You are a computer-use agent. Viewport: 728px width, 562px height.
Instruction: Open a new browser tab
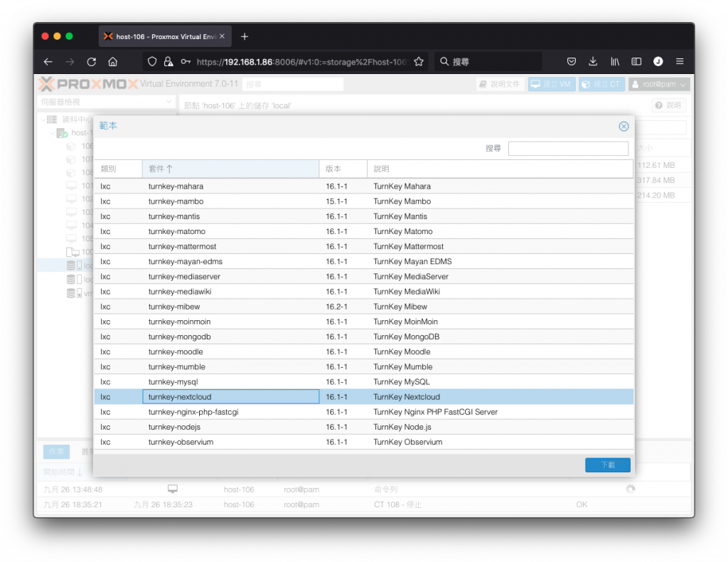245,37
